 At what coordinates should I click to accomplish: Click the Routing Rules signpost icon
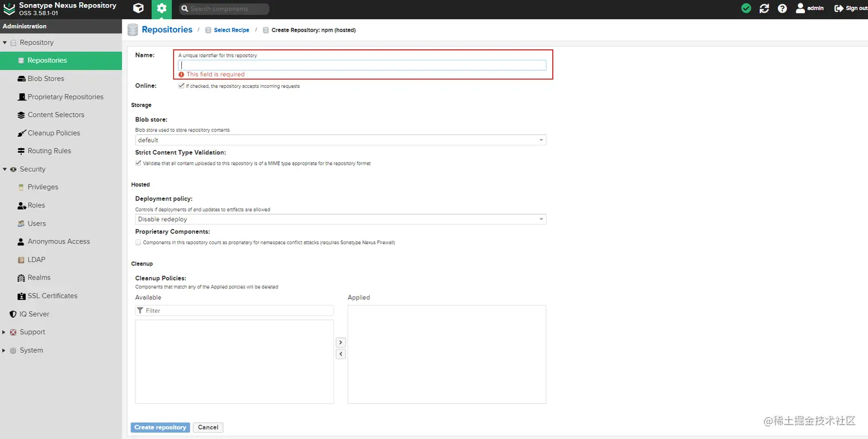(x=21, y=151)
